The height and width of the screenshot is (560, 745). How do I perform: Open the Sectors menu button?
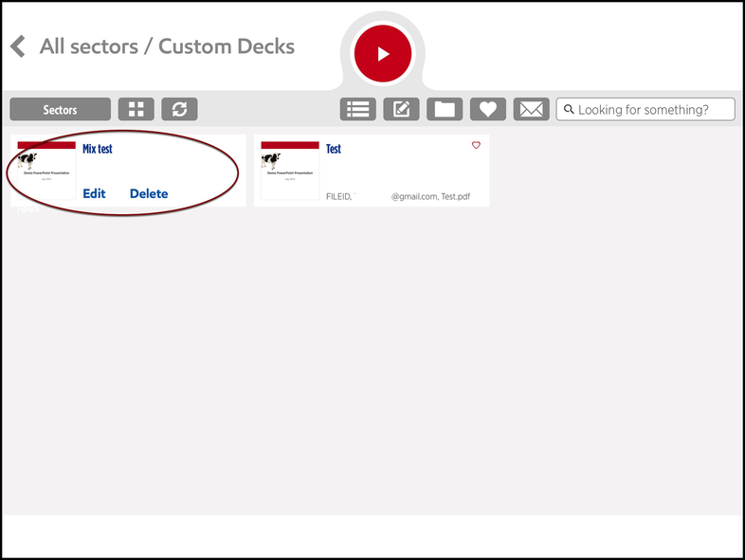pos(60,110)
